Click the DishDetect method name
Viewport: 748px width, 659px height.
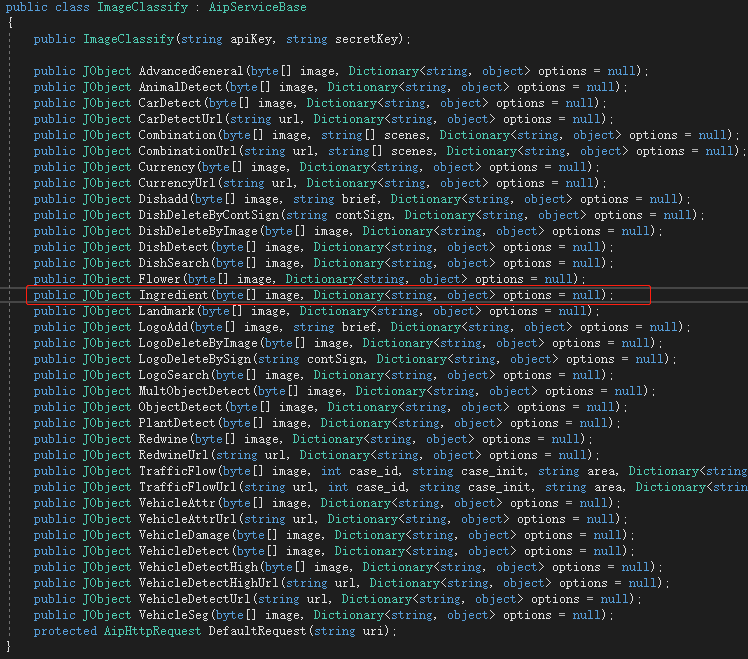click(x=174, y=247)
